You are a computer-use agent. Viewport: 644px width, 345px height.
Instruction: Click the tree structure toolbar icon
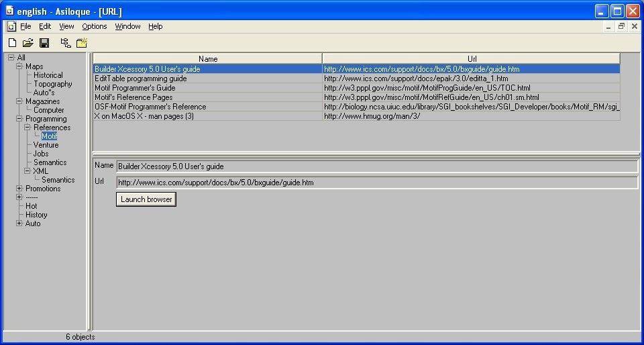(65, 43)
